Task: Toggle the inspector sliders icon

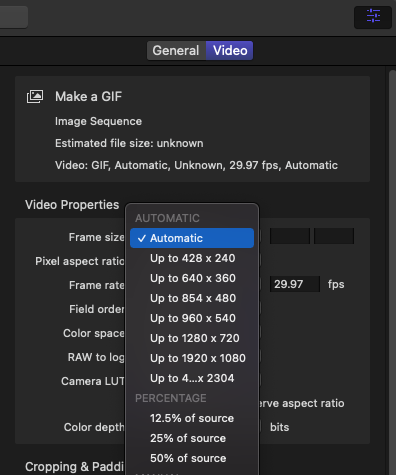Action: pyautogui.click(x=373, y=16)
